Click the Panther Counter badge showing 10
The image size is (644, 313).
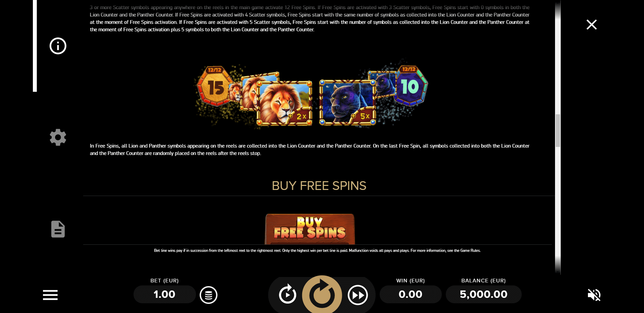(x=410, y=85)
